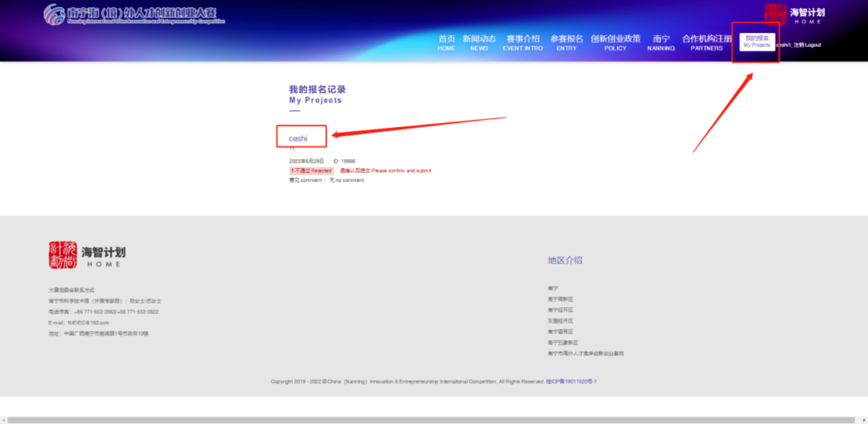Click the 地区介绍 footer heading

coord(565,260)
